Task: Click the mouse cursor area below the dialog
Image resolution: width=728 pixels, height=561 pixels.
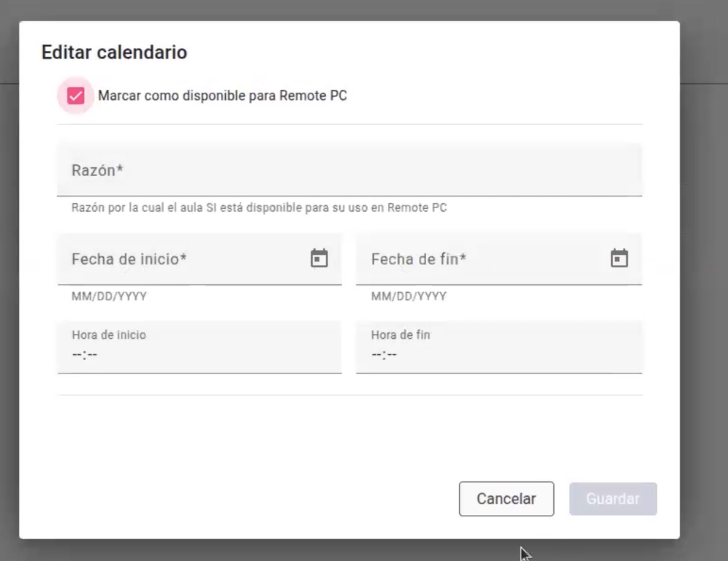Action: point(525,554)
